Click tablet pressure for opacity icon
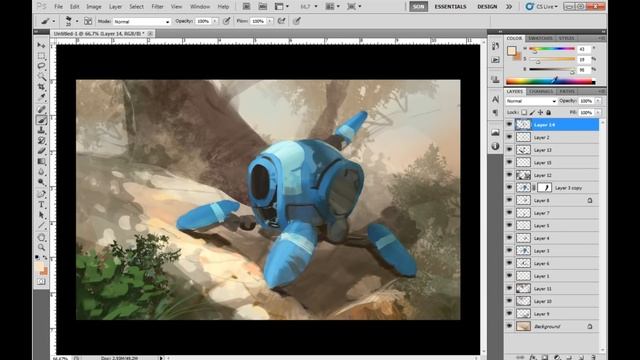The image size is (640, 360). pyautogui.click(x=227, y=21)
